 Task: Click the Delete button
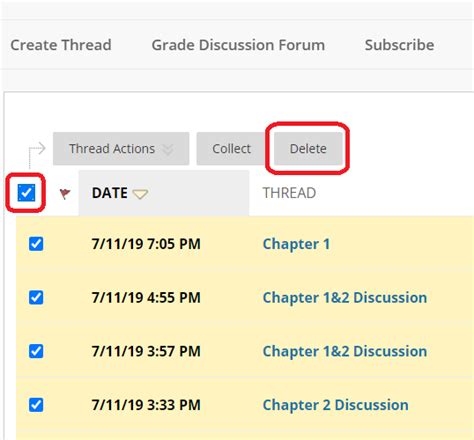click(x=308, y=149)
